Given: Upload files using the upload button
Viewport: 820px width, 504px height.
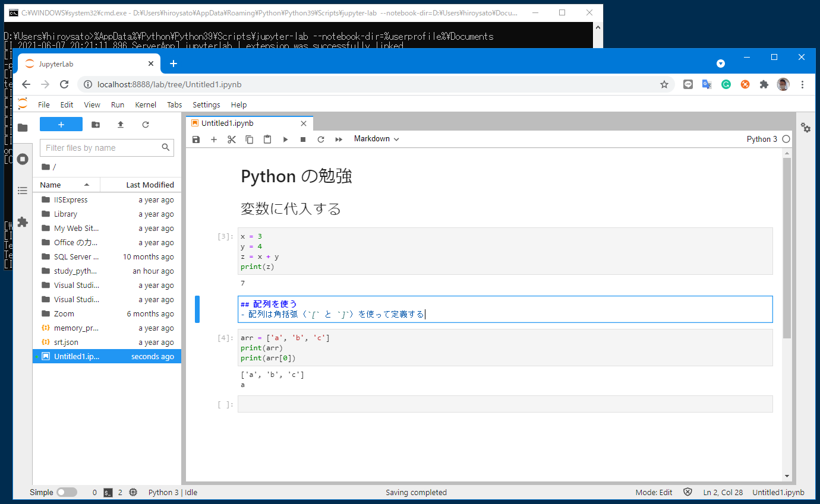Looking at the screenshot, I should click(x=120, y=124).
